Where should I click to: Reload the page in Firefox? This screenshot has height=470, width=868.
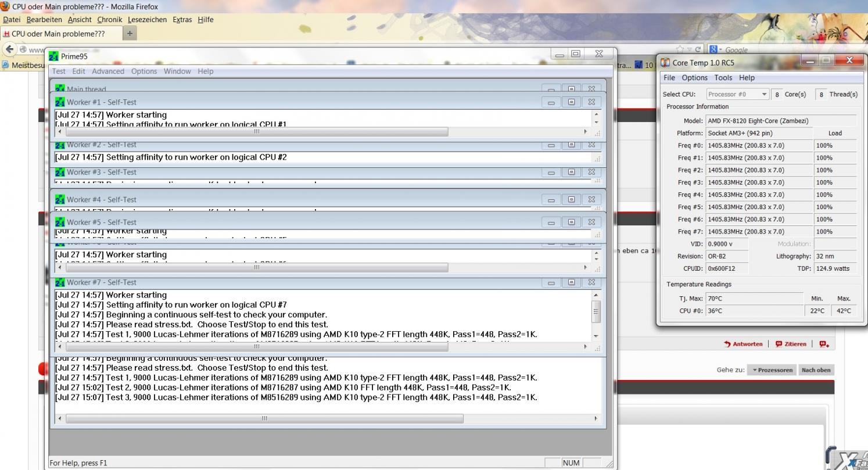697,50
